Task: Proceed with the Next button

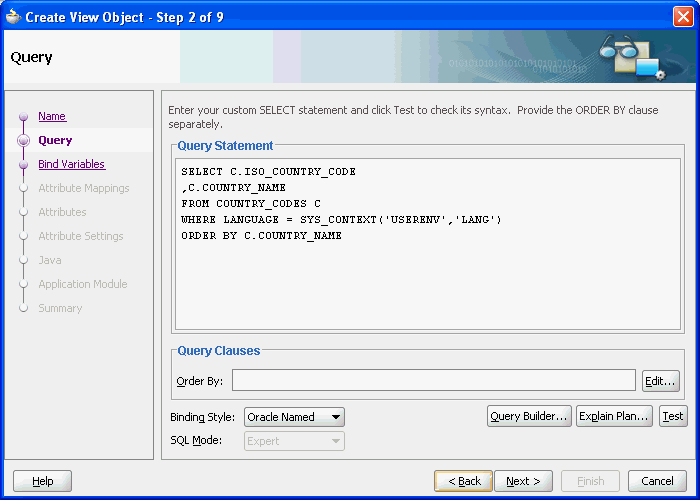Action: click(523, 481)
